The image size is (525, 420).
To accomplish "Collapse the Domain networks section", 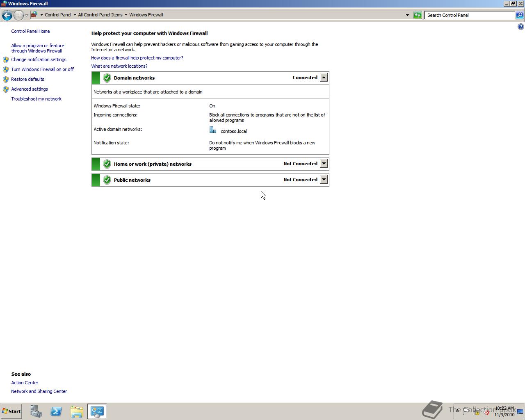I will click(x=324, y=78).
